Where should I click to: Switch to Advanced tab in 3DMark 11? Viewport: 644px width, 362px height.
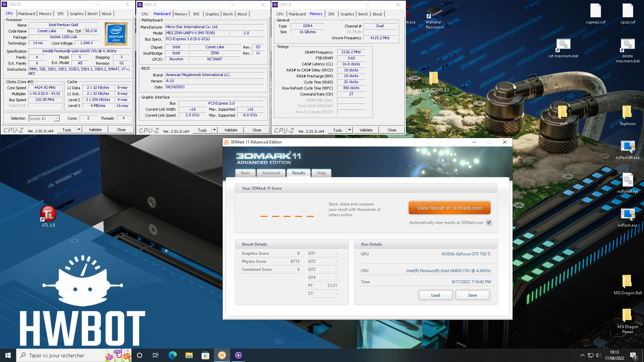tap(271, 173)
